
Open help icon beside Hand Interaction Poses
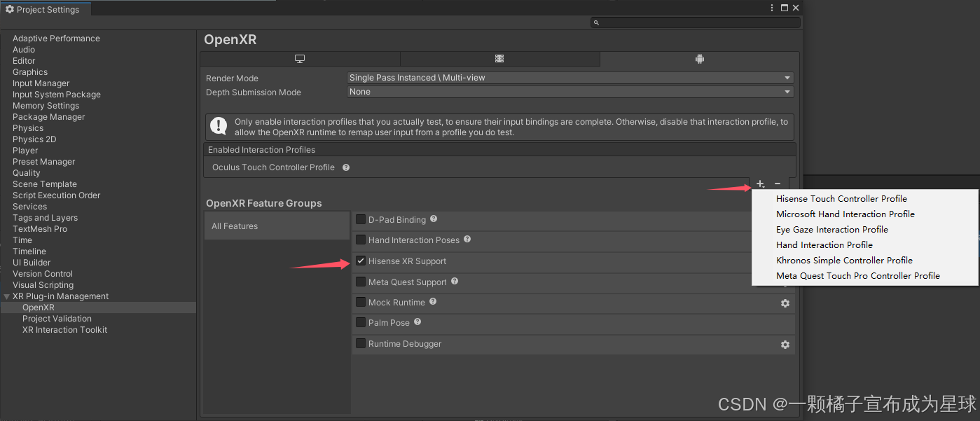467,240
